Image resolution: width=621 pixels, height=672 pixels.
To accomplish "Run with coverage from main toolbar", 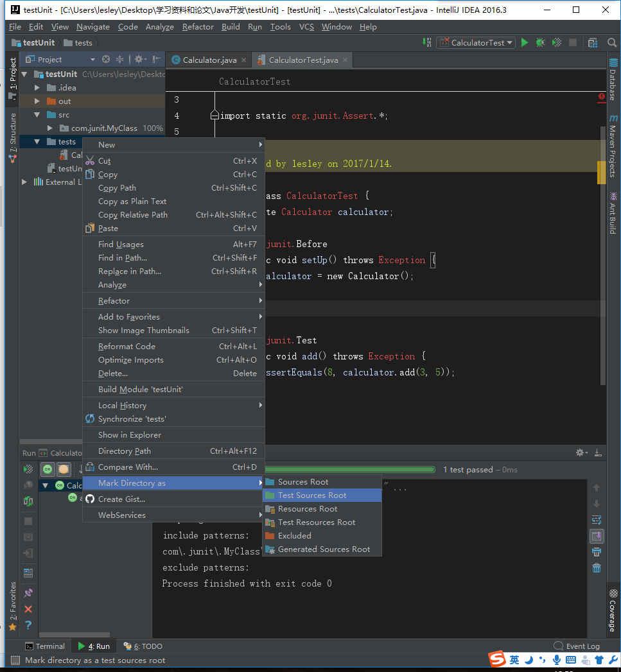I will click(x=556, y=42).
